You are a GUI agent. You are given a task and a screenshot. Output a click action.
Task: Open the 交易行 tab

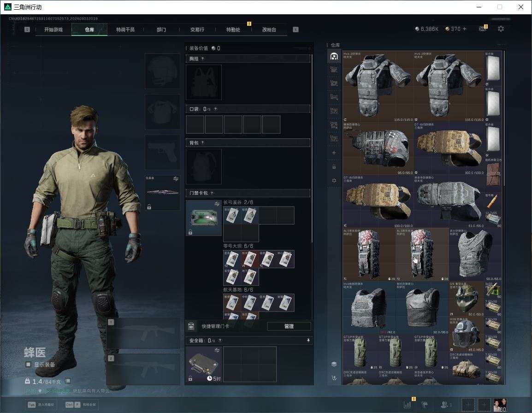click(197, 29)
